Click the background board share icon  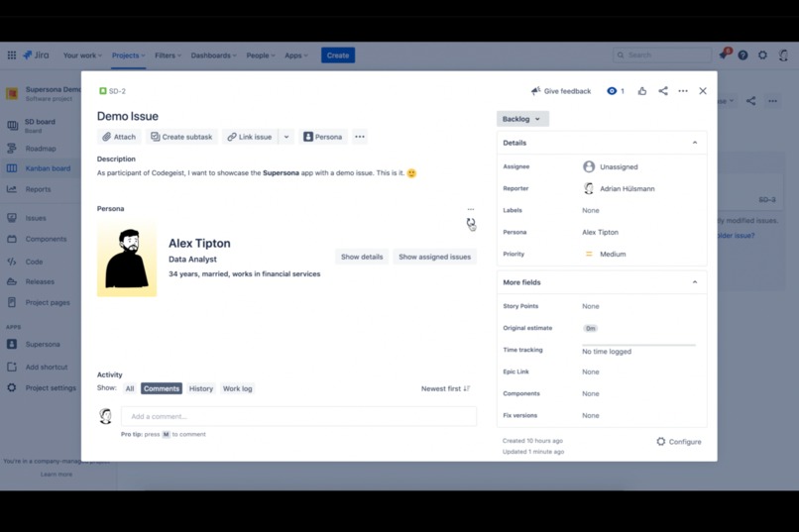(x=751, y=101)
